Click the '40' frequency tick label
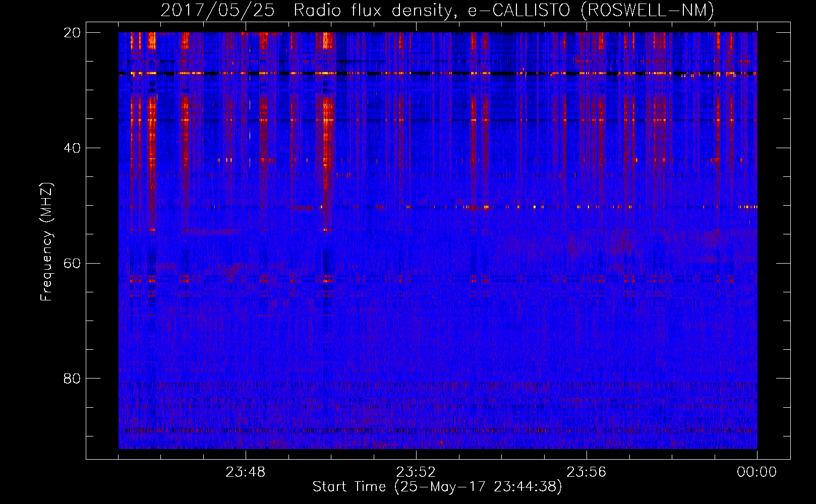 (x=72, y=148)
